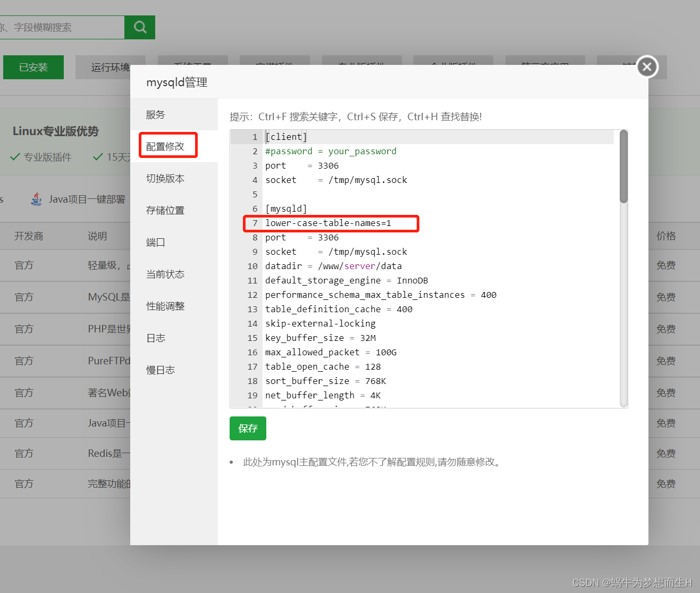Click the key_buffer_size = 32M line
Screen dimensions: 700x593
click(x=321, y=338)
